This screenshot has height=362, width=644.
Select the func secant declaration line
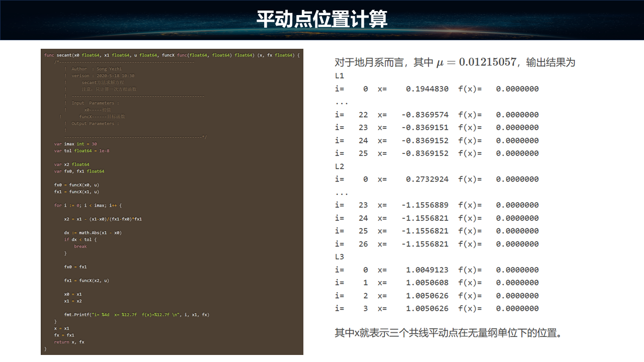point(172,55)
